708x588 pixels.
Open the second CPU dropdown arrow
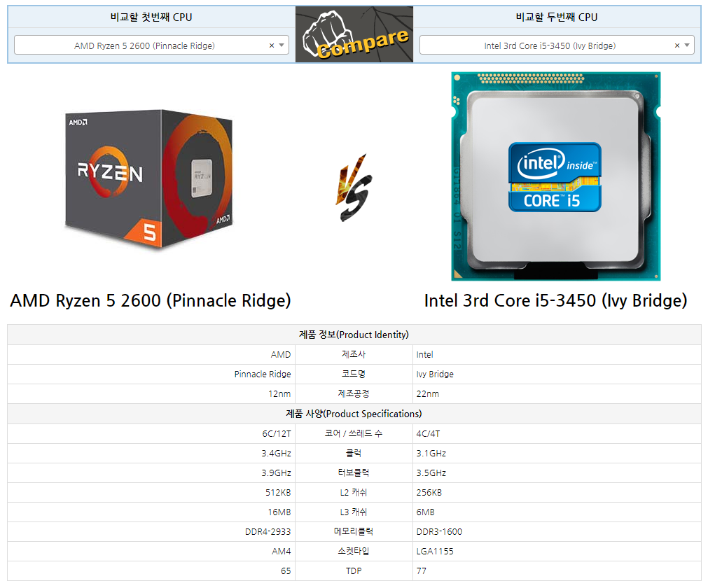(x=687, y=45)
